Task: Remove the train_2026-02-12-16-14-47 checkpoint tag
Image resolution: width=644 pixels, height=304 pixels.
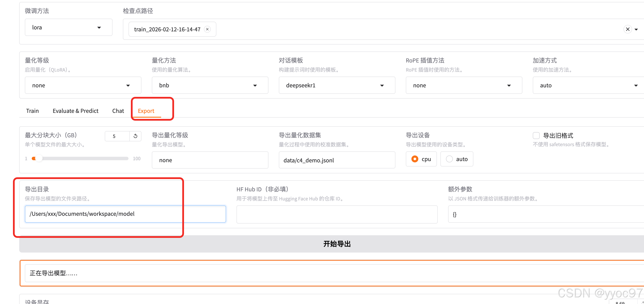Action: (207, 29)
